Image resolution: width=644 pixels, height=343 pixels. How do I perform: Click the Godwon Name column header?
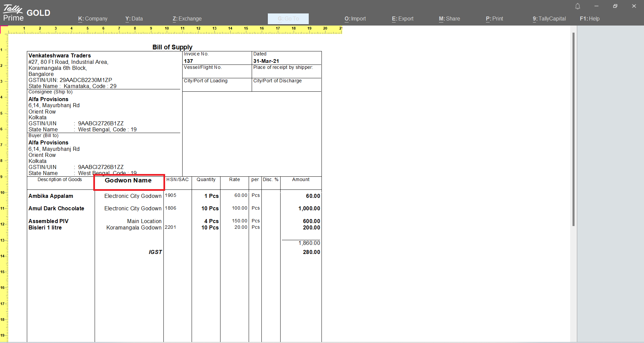(128, 180)
